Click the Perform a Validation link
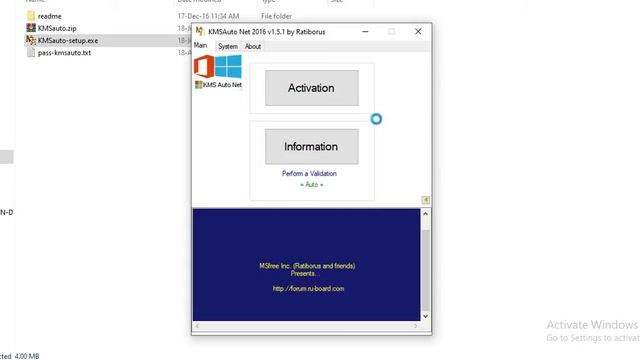Image resolution: width=640 pixels, height=360 pixels. pyautogui.click(x=309, y=173)
